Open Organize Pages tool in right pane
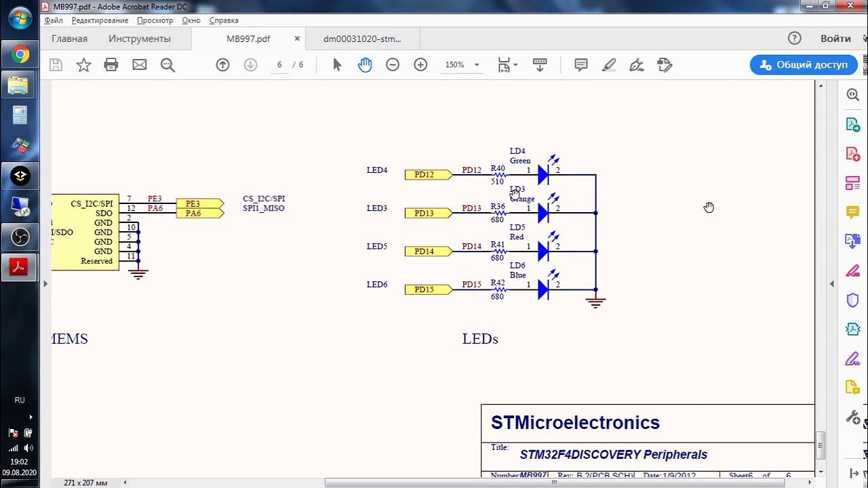 click(x=853, y=183)
